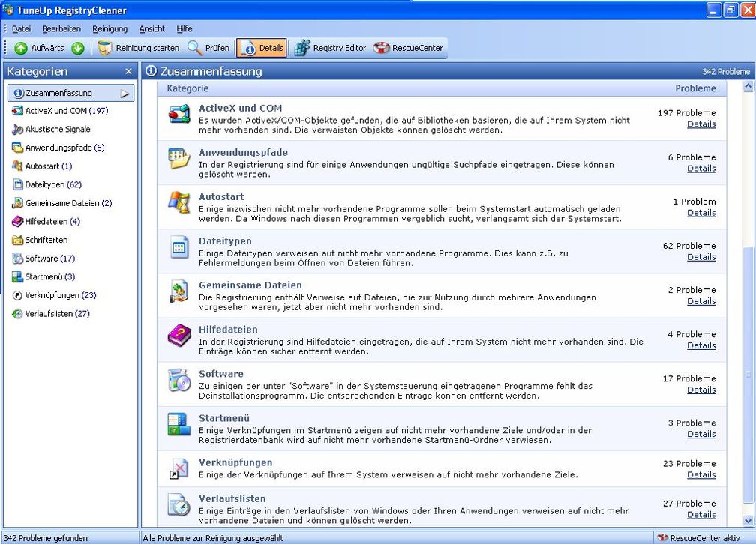Click '342 Probleme gefunden' status text
The height and width of the screenshot is (544, 756).
(45, 538)
